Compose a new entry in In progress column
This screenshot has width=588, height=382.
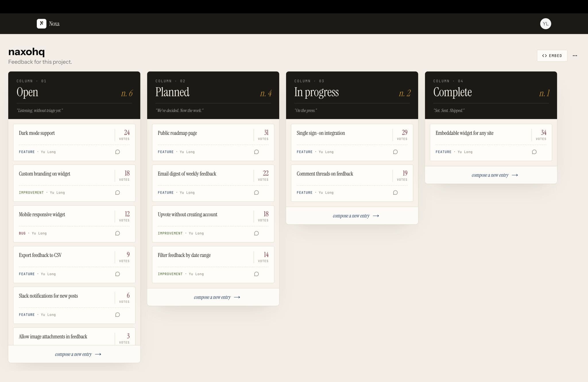(356, 216)
